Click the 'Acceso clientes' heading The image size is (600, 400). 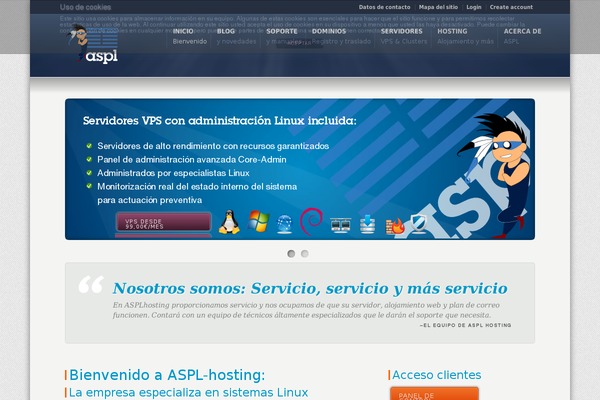click(x=437, y=375)
